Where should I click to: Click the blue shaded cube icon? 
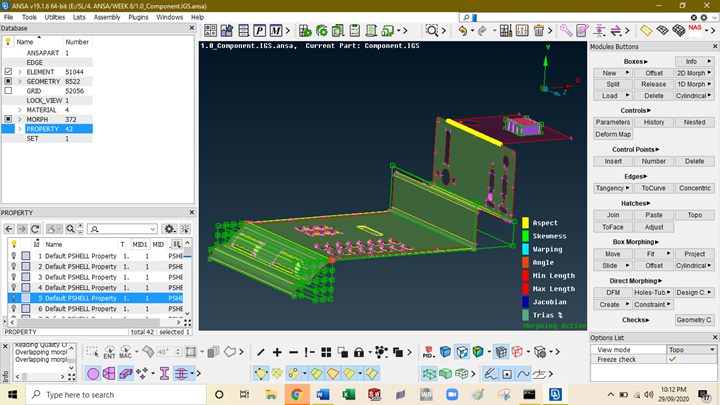pos(445,352)
